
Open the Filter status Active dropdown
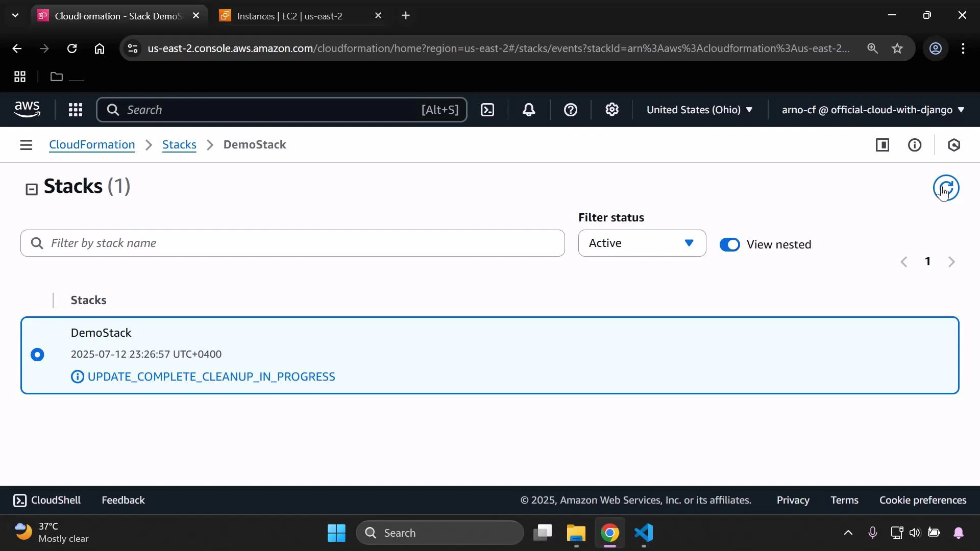click(x=642, y=243)
